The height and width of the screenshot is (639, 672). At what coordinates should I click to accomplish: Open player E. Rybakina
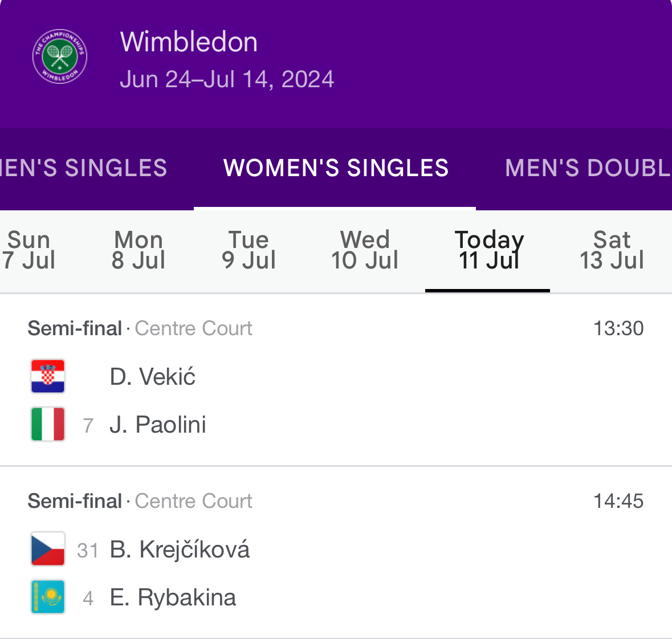[x=173, y=597]
